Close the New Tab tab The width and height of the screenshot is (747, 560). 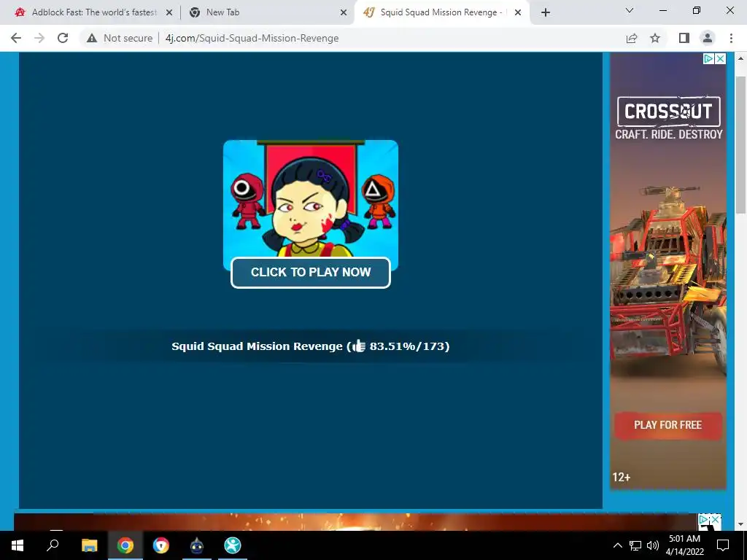click(x=344, y=13)
